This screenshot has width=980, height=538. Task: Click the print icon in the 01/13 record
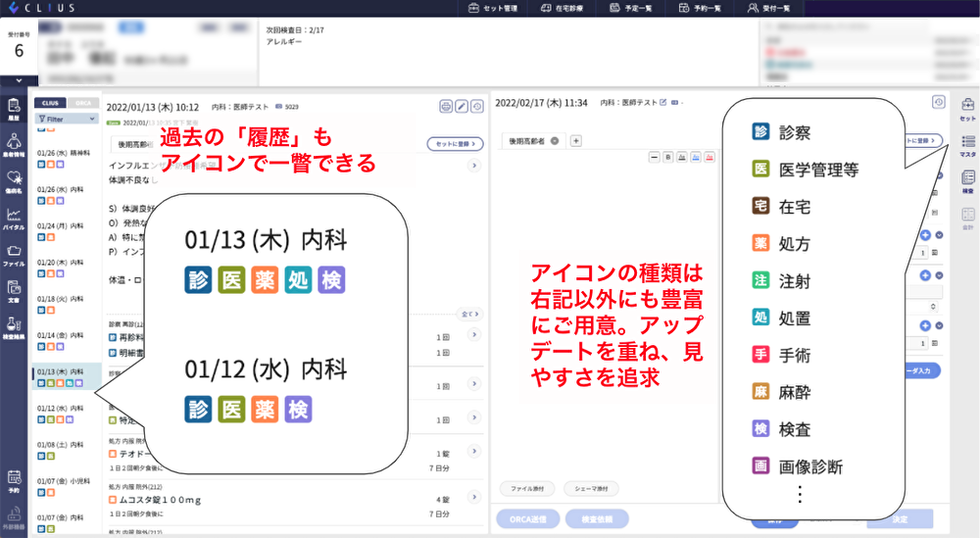[x=446, y=106]
